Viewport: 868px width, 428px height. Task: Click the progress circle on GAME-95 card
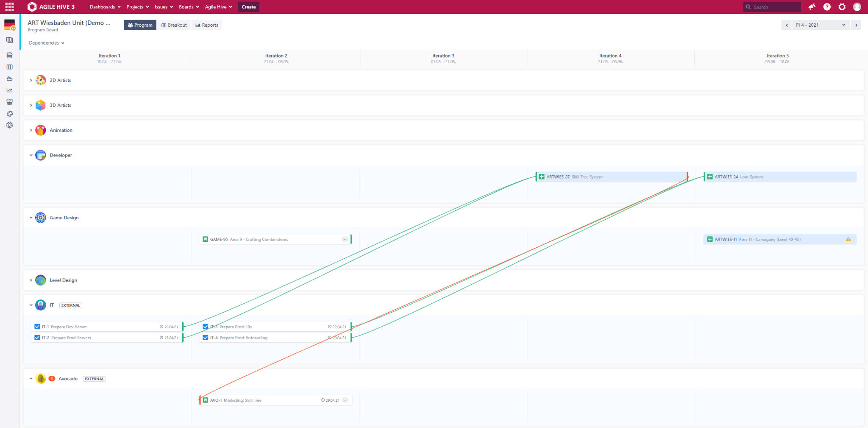[345, 239]
